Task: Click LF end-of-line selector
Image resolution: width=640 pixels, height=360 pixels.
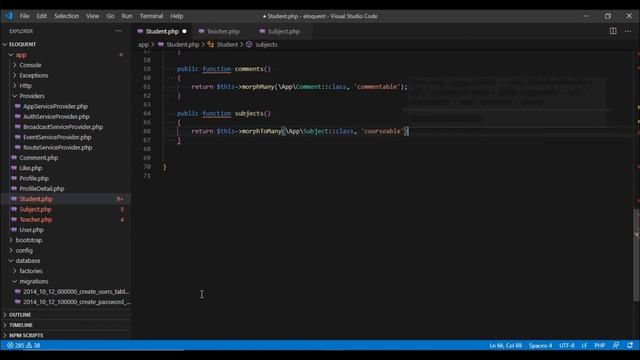Action: (584, 345)
